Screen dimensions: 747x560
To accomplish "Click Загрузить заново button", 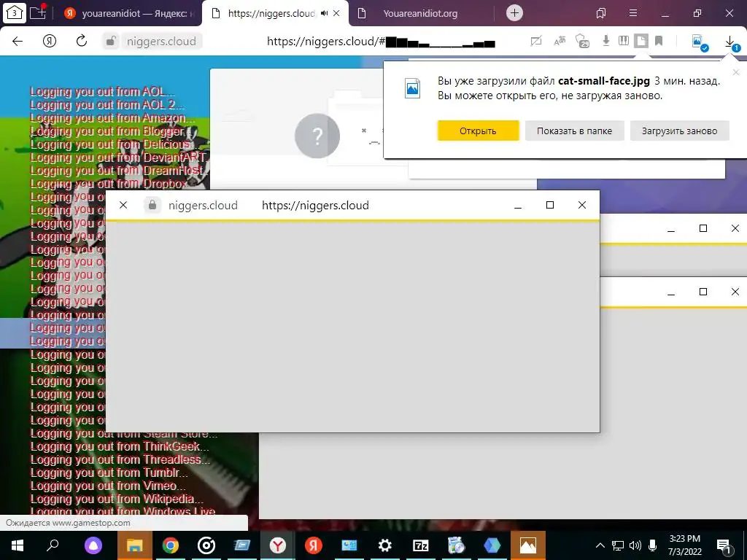I will coord(679,131).
